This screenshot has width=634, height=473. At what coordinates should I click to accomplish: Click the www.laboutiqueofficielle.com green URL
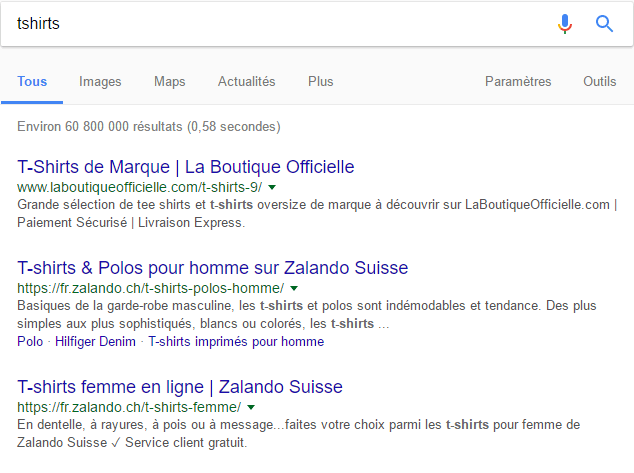[139, 187]
